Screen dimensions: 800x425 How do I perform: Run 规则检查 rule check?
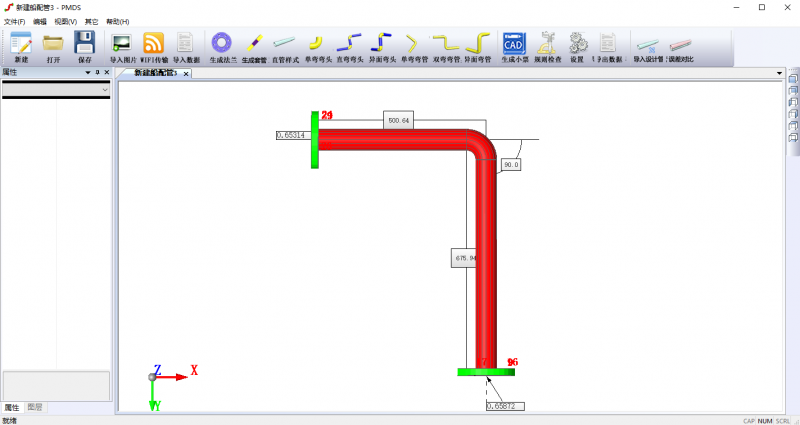pos(546,43)
